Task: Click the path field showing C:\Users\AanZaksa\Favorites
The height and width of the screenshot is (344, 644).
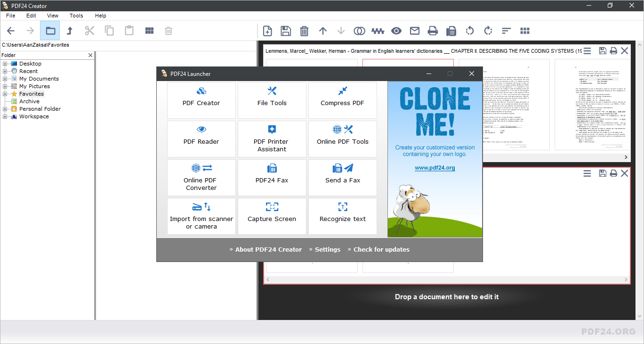Action: pos(128,45)
